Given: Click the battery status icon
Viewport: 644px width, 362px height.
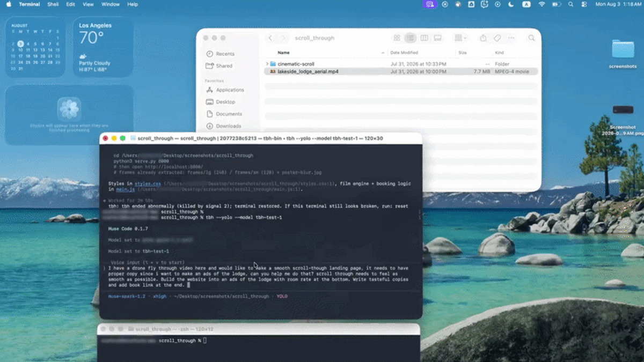Looking at the screenshot, I should (557, 4).
